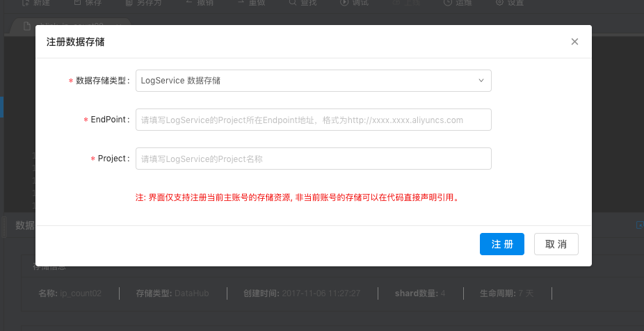
Task: Click 名称: ip_count02 in background storage info
Action: click(x=70, y=293)
